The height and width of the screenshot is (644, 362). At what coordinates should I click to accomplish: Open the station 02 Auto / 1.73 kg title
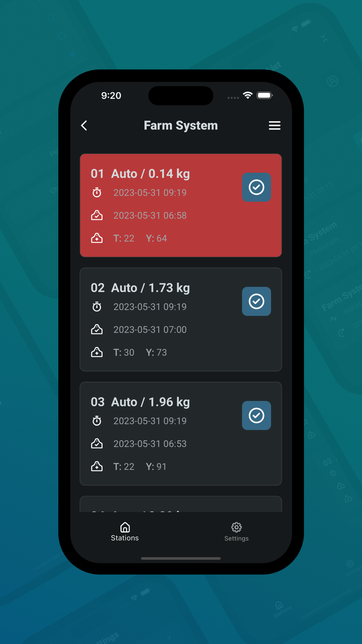coord(140,288)
